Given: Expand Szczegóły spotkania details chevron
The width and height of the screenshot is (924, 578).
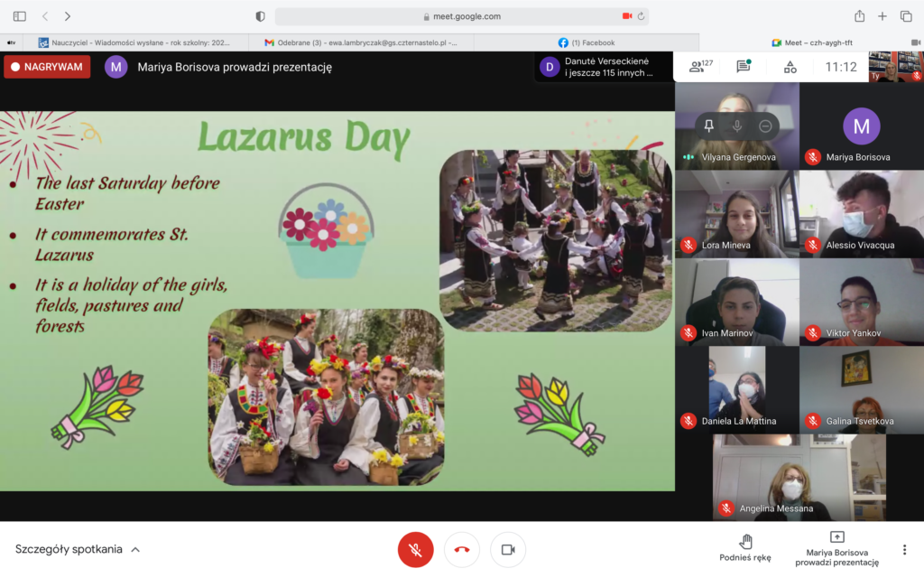Looking at the screenshot, I should (135, 549).
